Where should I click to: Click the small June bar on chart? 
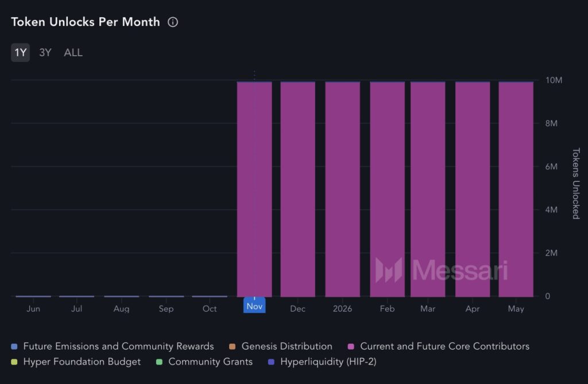[33, 296]
